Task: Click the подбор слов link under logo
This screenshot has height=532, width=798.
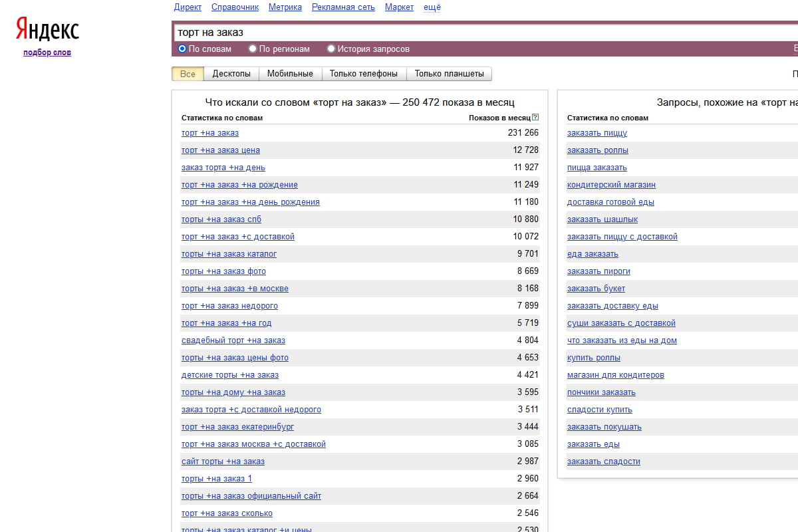Action: (x=47, y=53)
